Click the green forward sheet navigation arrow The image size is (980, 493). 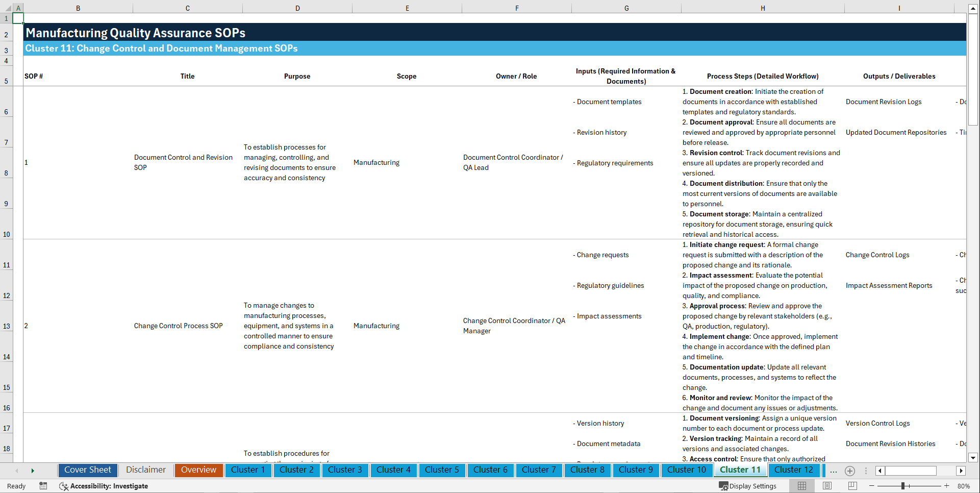pyautogui.click(x=33, y=471)
